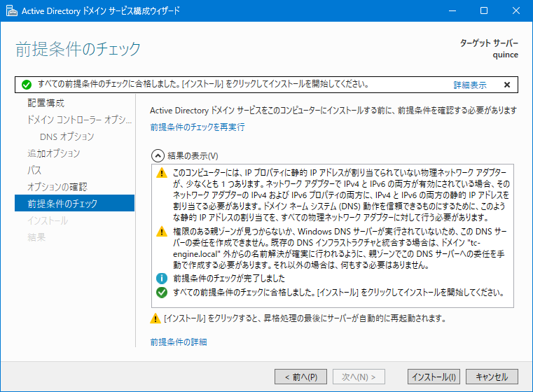Click the static IP address warning text
Image resolution: width=533 pixels, height=392 pixels.
point(341,195)
